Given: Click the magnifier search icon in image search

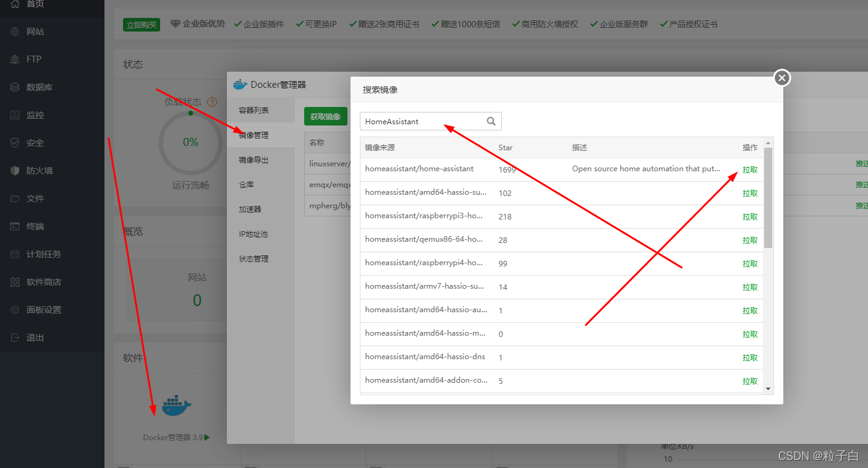Looking at the screenshot, I should tap(491, 121).
